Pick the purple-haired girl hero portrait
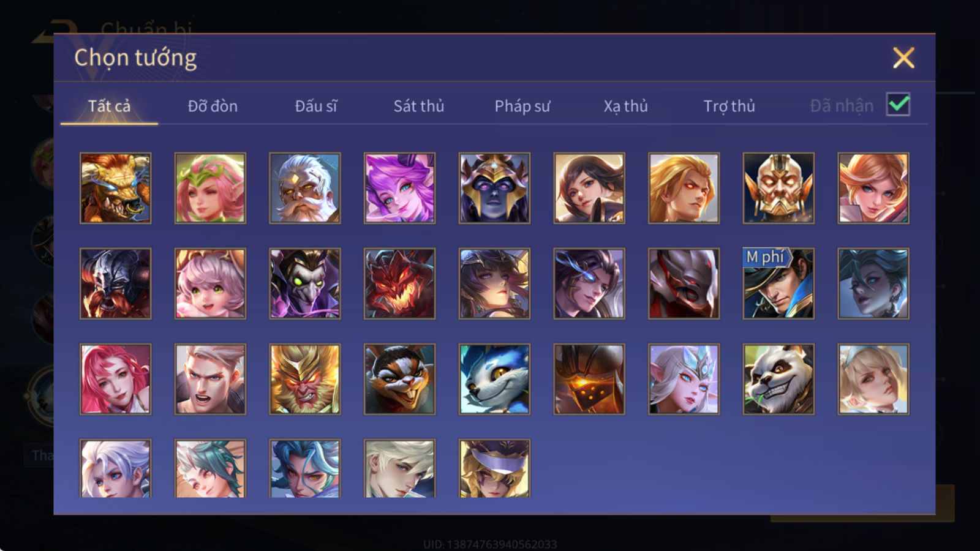Screen dimensions: 980x551 399,188
